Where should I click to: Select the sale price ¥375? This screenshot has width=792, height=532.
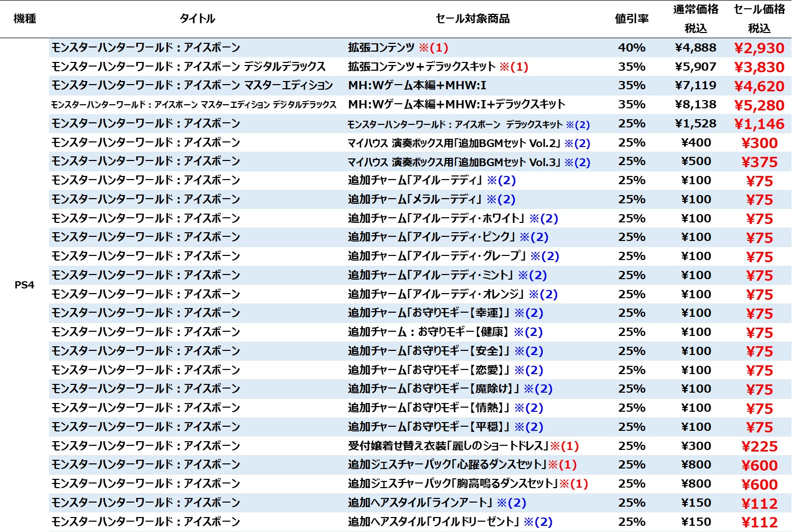pos(759,162)
